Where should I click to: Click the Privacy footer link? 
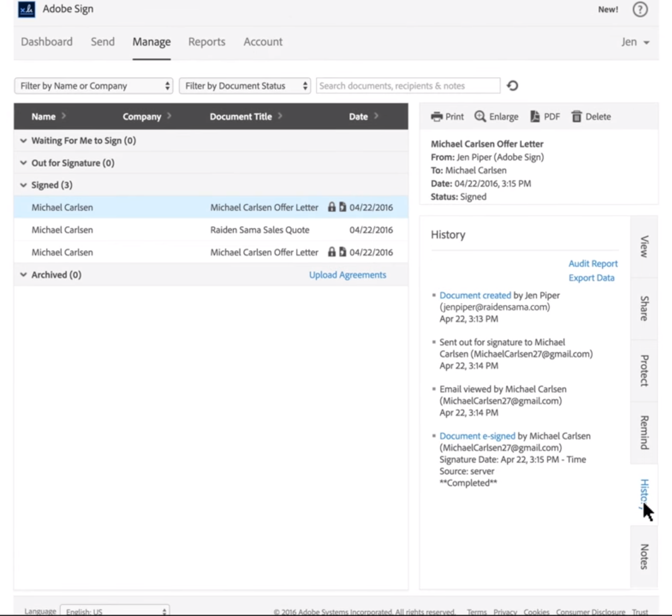pyautogui.click(x=505, y=611)
